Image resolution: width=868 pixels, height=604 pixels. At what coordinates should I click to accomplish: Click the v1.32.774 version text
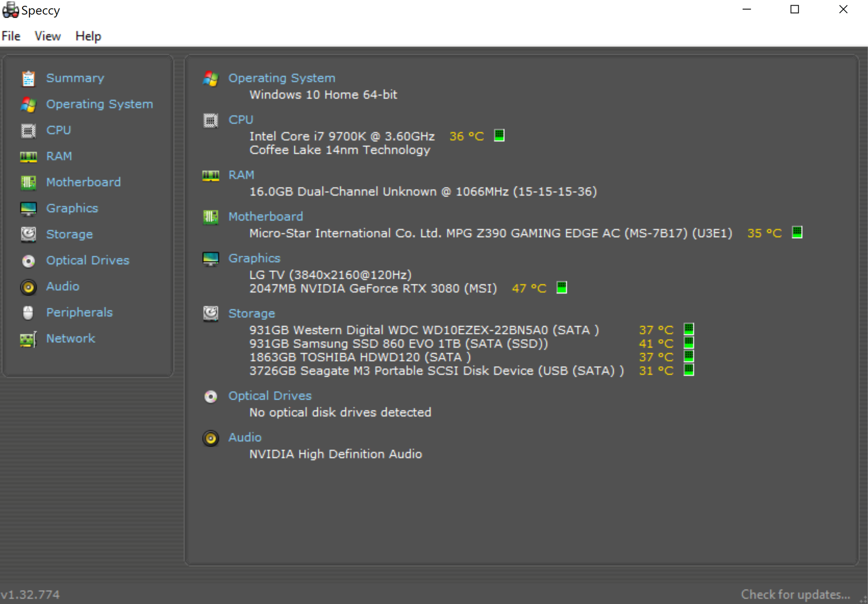[30, 594]
